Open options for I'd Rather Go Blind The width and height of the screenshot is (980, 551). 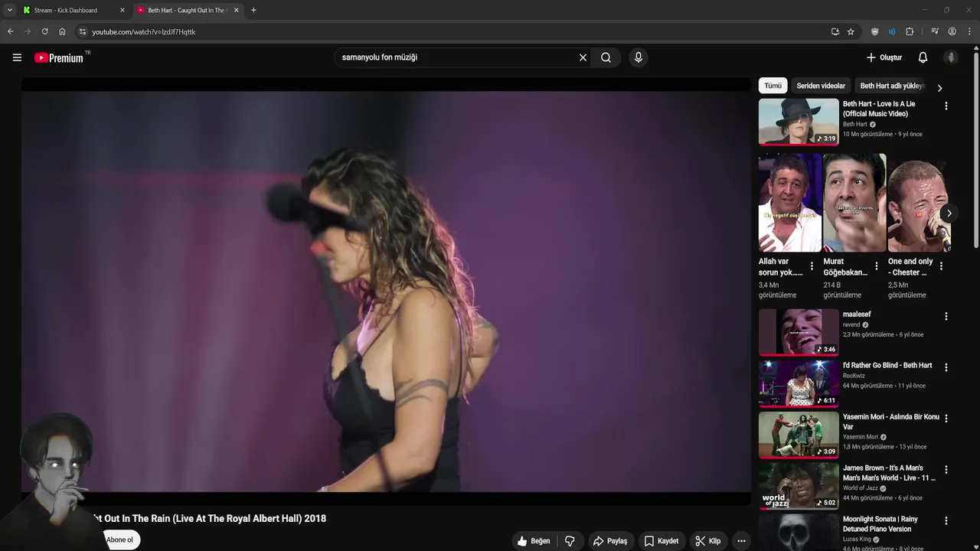946,367
